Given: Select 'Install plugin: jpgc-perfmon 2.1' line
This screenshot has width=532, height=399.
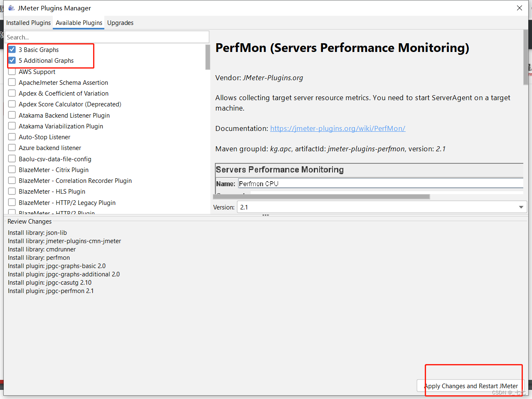Looking at the screenshot, I should pyautogui.click(x=51, y=291).
